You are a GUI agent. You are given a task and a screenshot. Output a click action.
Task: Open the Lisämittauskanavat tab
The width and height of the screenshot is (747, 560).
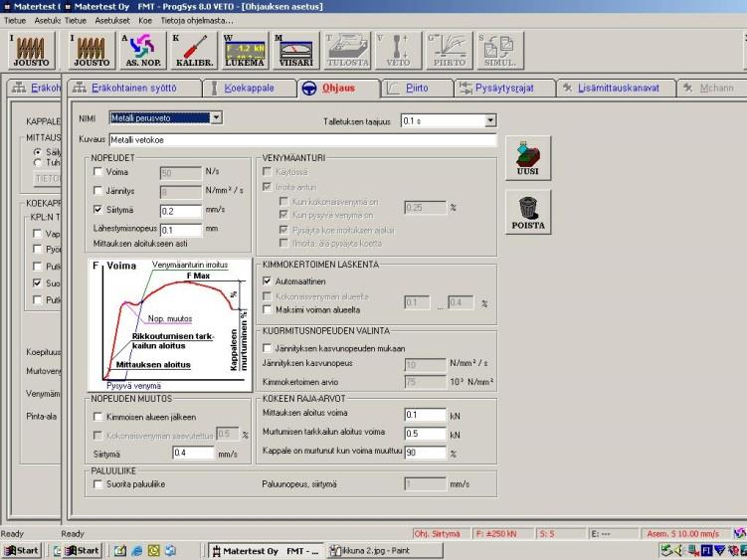[x=618, y=89]
